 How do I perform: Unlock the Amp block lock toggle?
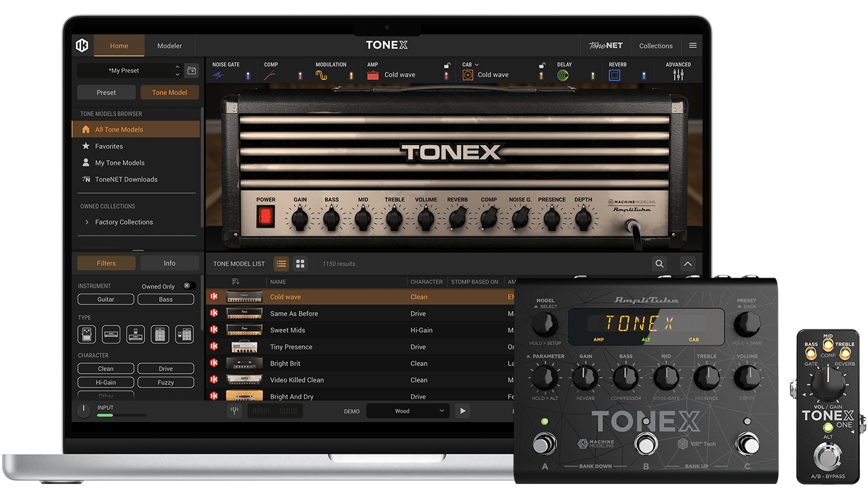tap(447, 65)
